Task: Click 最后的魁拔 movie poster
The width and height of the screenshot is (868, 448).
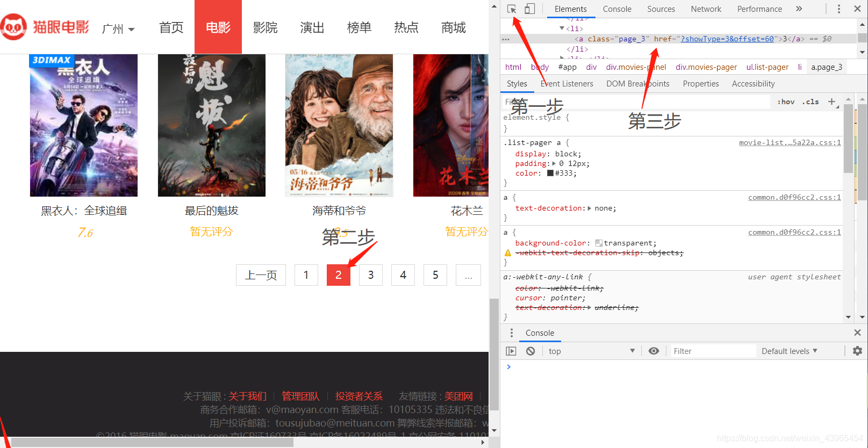Action: [212, 125]
